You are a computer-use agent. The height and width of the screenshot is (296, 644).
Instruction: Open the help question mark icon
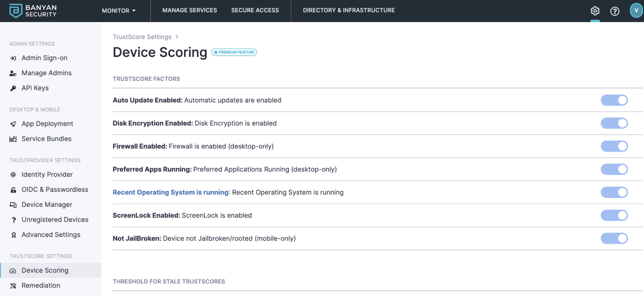pyautogui.click(x=614, y=11)
